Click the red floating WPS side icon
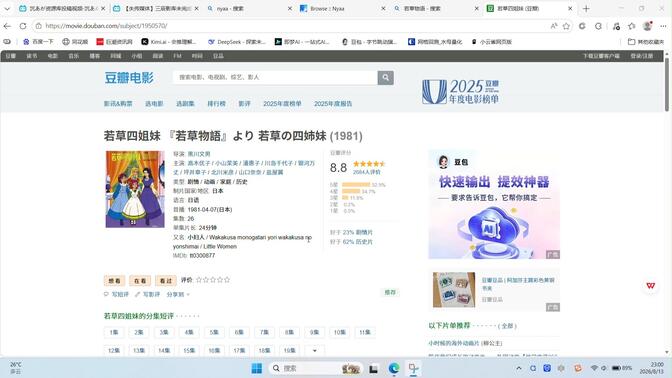Image resolution: width=672 pixels, height=378 pixels. (x=651, y=285)
